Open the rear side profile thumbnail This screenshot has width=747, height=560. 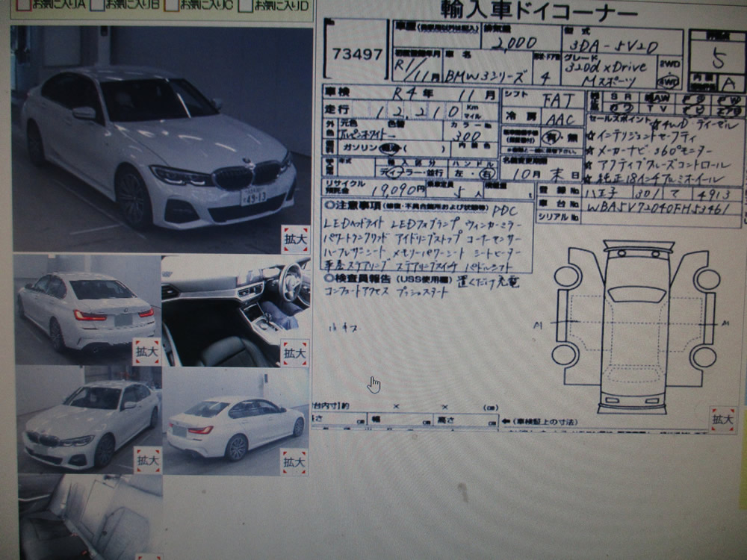pyautogui.click(x=236, y=421)
